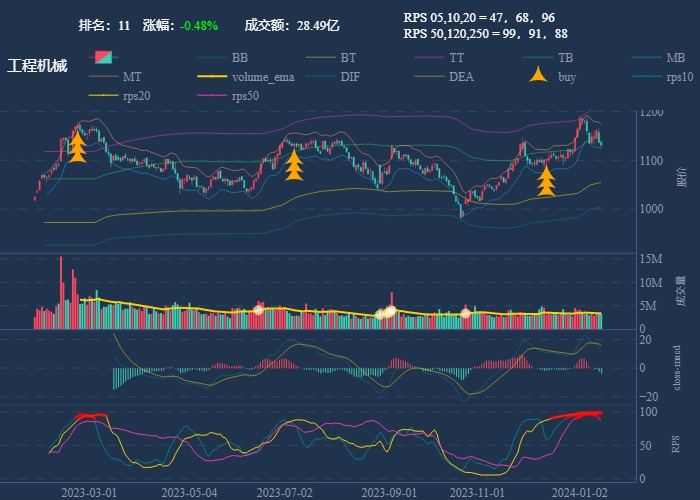
Task: Click the 2023-09-01 date label
Action: tap(389, 492)
